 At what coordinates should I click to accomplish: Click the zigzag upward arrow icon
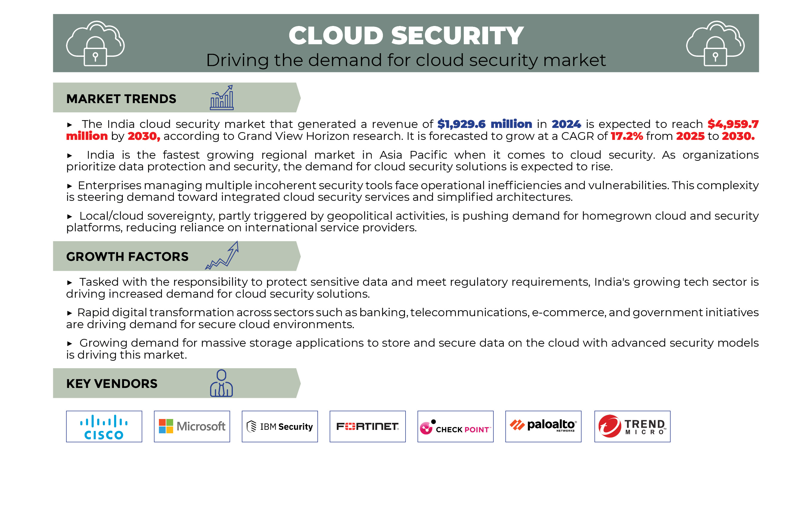(x=222, y=256)
